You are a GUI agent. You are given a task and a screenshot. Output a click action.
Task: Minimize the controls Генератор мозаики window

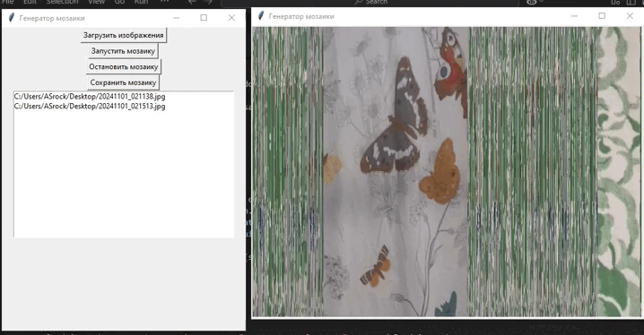pos(176,18)
